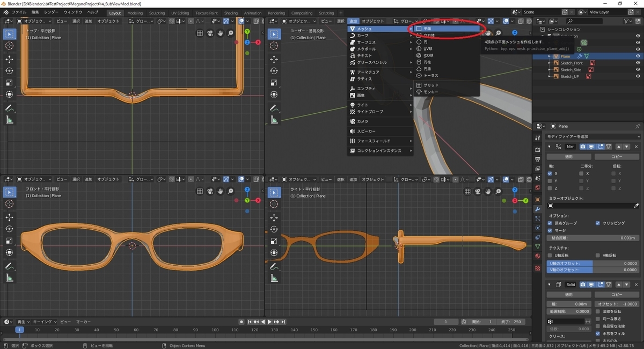Expand Sketch_Side in the outliner
This screenshot has height=349, width=644.
point(550,70)
